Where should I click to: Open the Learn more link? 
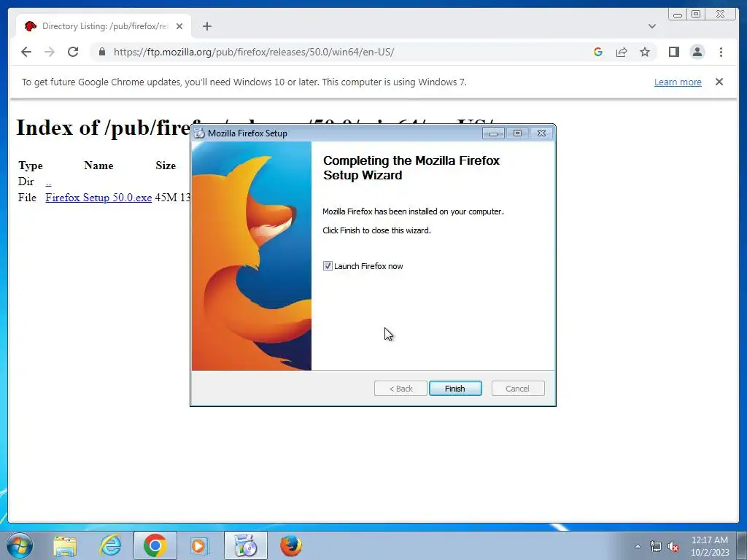[678, 82]
